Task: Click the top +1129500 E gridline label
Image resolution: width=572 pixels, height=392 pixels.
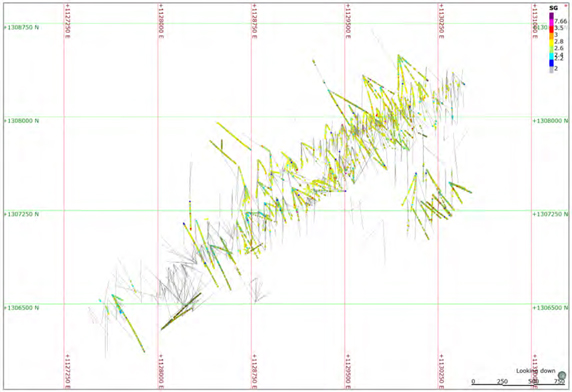Action: 348,21
